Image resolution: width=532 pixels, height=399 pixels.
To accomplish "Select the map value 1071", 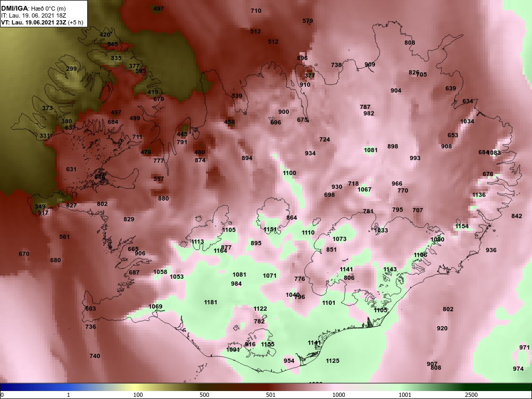I will click(270, 276).
